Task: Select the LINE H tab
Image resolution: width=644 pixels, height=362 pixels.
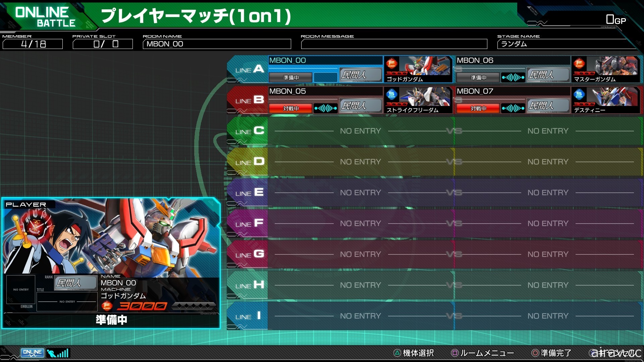Action: pos(248,285)
